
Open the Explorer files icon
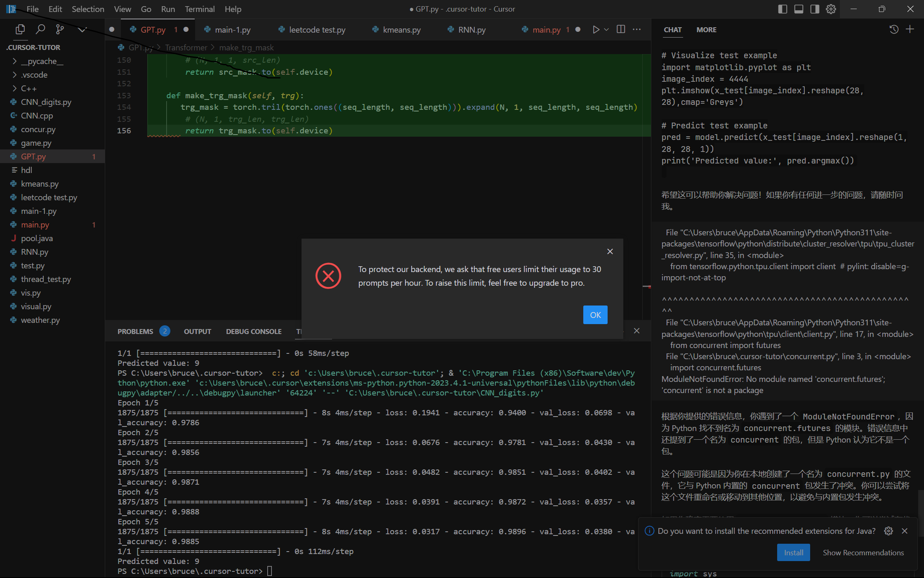click(x=20, y=29)
